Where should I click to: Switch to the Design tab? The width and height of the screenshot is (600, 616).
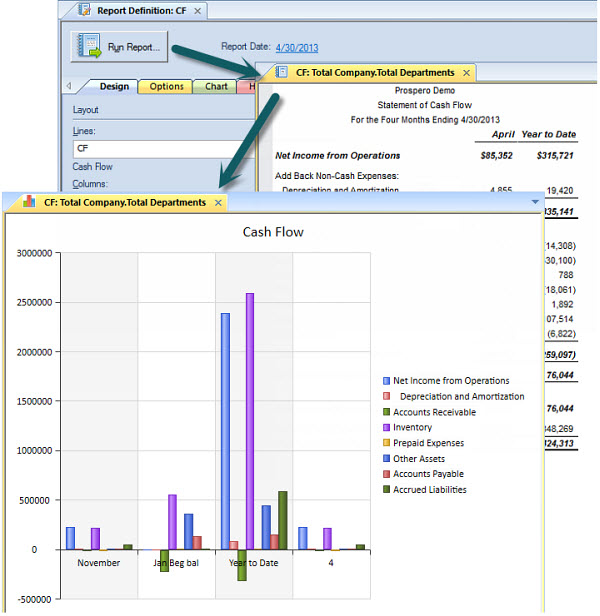pyautogui.click(x=113, y=87)
